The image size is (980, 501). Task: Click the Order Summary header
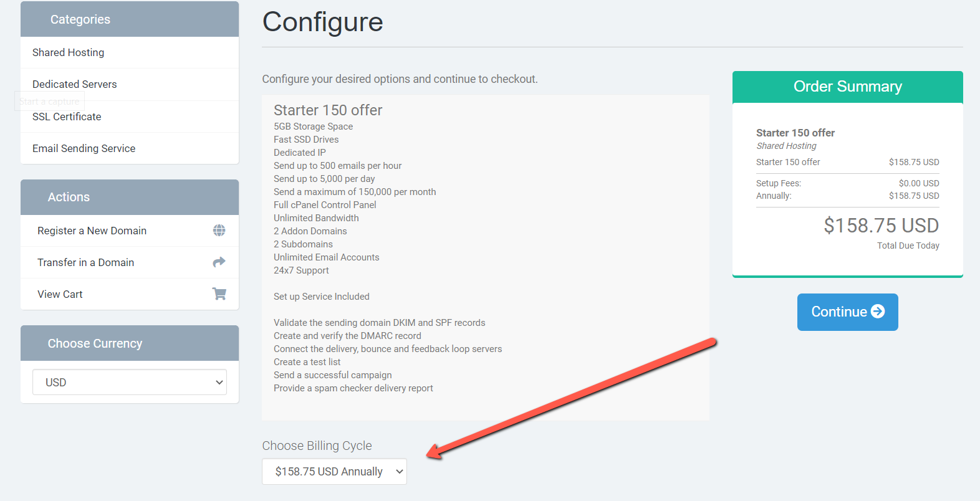(847, 87)
